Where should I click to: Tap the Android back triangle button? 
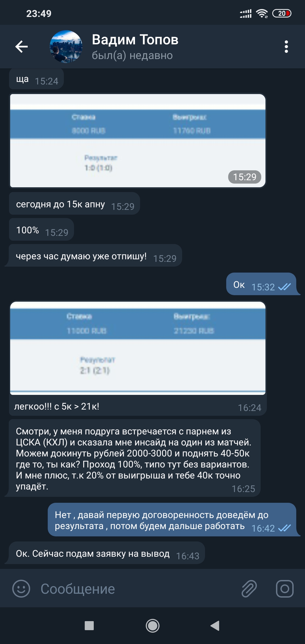pyautogui.click(x=215, y=626)
